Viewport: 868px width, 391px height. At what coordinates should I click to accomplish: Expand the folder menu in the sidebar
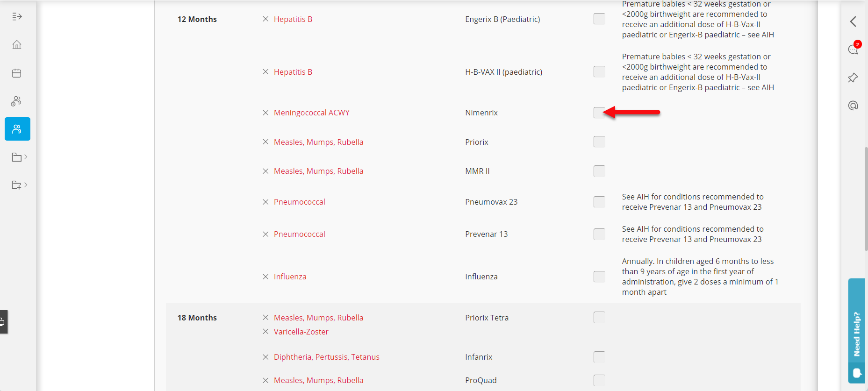[x=19, y=157]
